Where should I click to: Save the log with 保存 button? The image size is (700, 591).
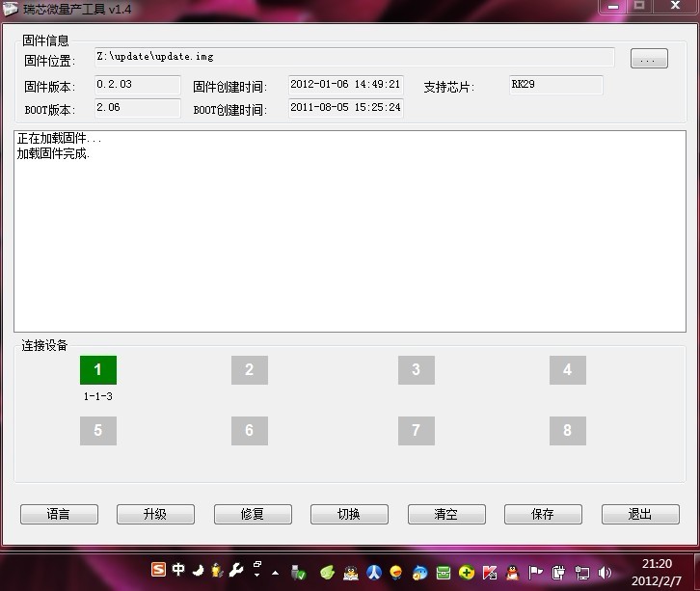pyautogui.click(x=543, y=514)
